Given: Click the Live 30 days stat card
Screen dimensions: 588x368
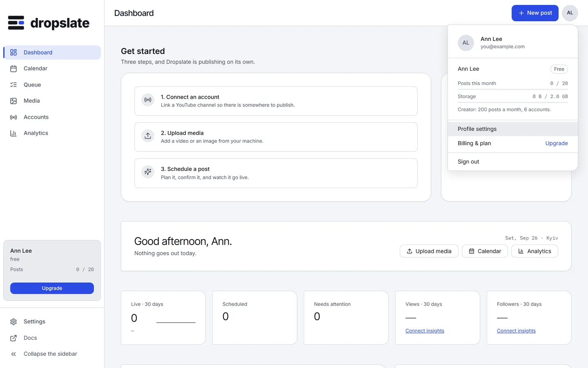Looking at the screenshot, I should pos(163,318).
